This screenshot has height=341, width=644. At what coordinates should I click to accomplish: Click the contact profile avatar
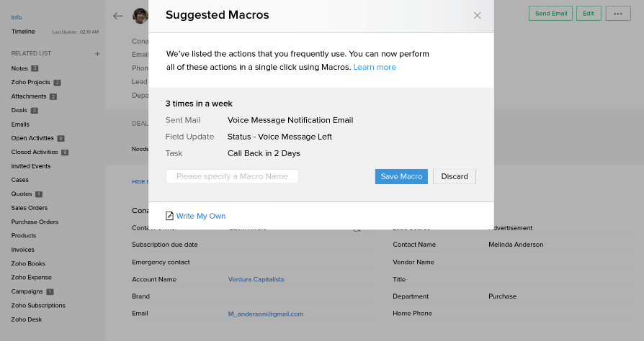tap(140, 15)
